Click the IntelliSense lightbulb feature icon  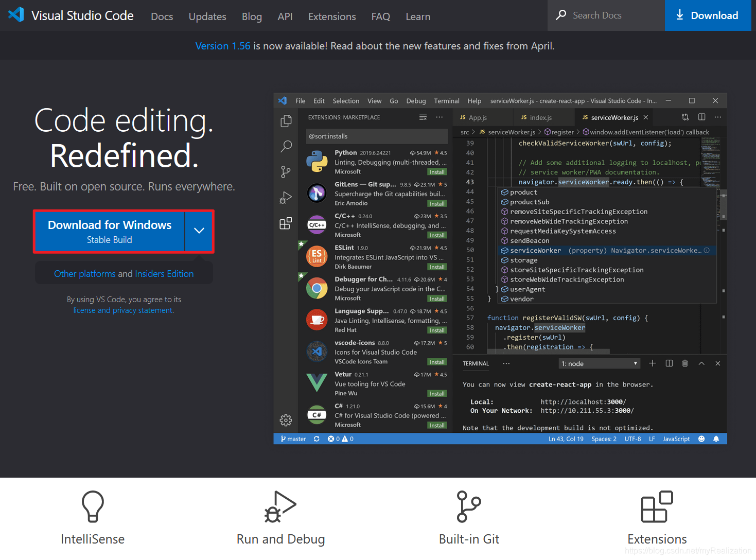[93, 506]
